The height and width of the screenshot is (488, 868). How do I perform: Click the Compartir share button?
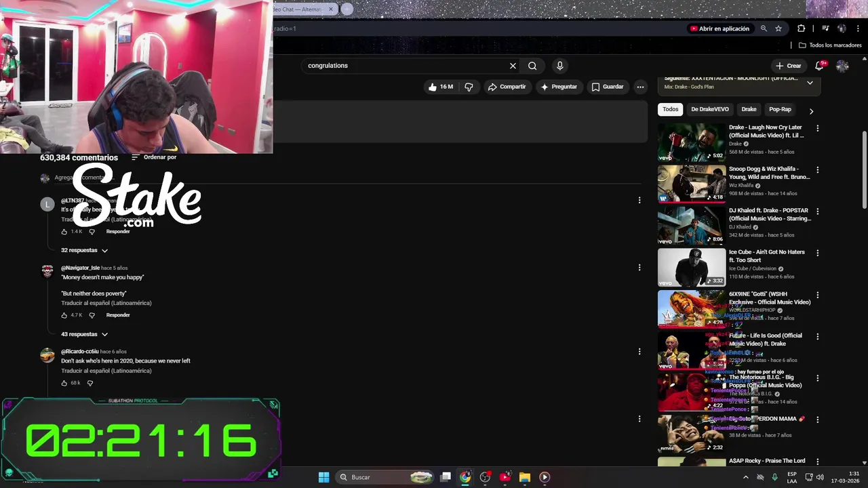(507, 87)
